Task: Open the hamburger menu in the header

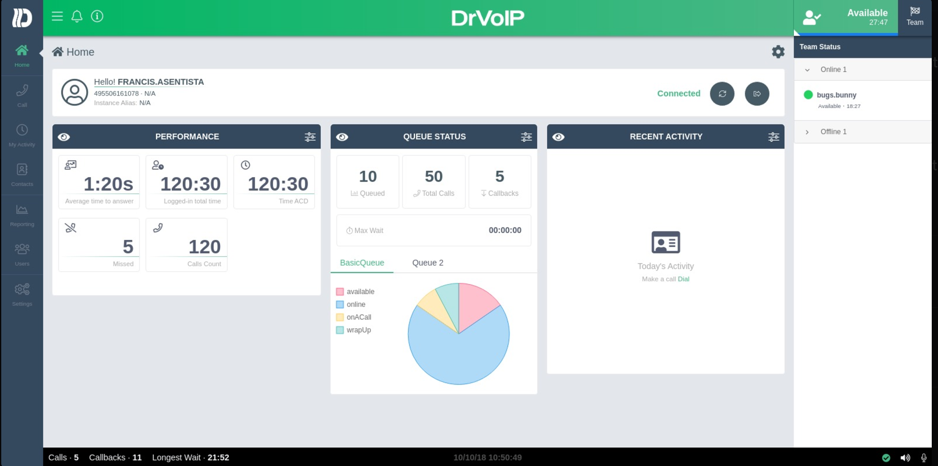Action: coord(57,16)
